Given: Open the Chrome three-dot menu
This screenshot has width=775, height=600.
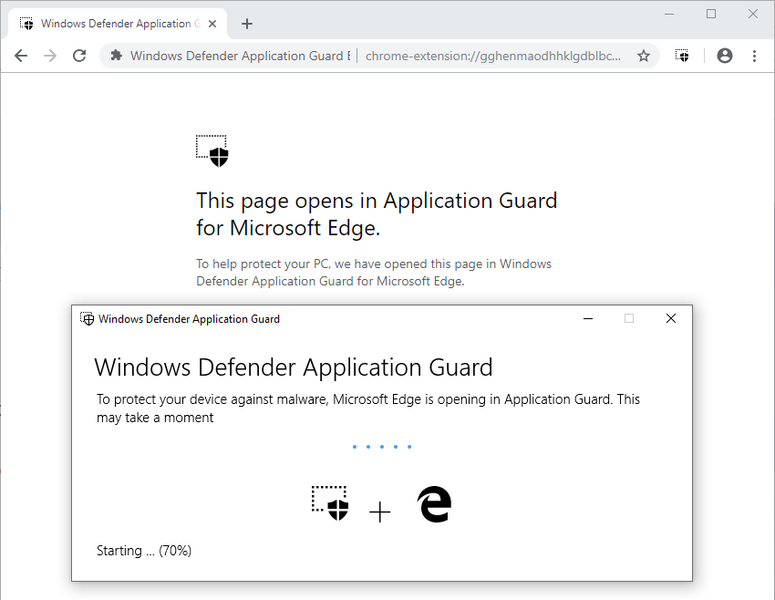Looking at the screenshot, I should [x=754, y=56].
